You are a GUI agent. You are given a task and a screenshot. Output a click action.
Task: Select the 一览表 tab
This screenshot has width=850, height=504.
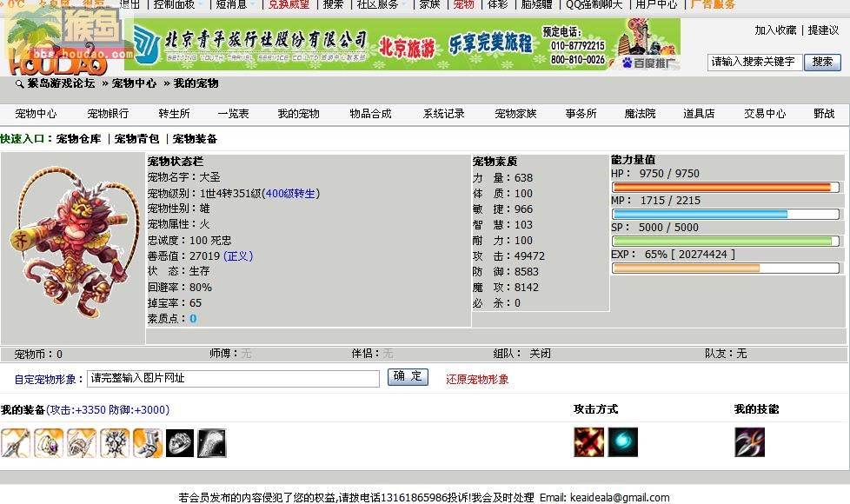click(233, 114)
